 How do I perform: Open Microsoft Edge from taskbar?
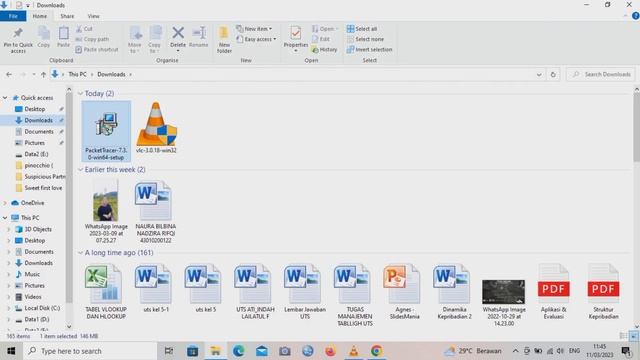(238, 351)
